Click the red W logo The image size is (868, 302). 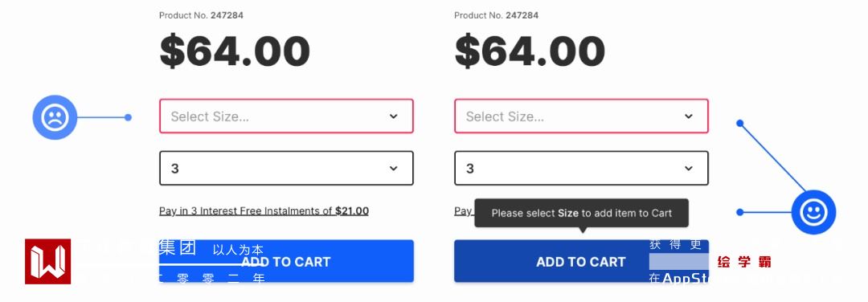[x=47, y=262]
